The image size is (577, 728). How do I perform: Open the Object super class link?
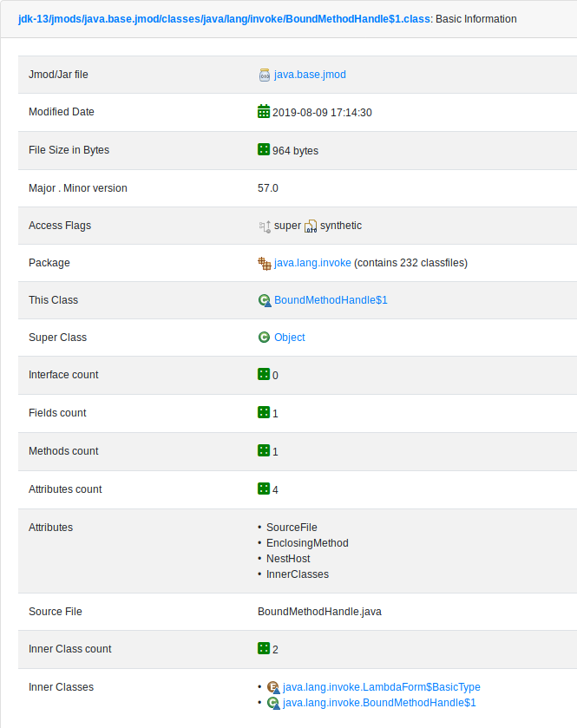[x=289, y=338]
